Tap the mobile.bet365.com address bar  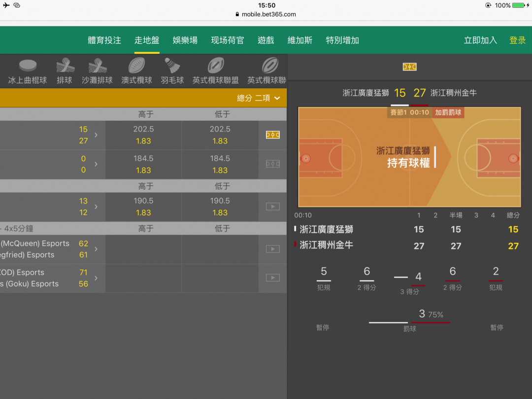[266, 14]
